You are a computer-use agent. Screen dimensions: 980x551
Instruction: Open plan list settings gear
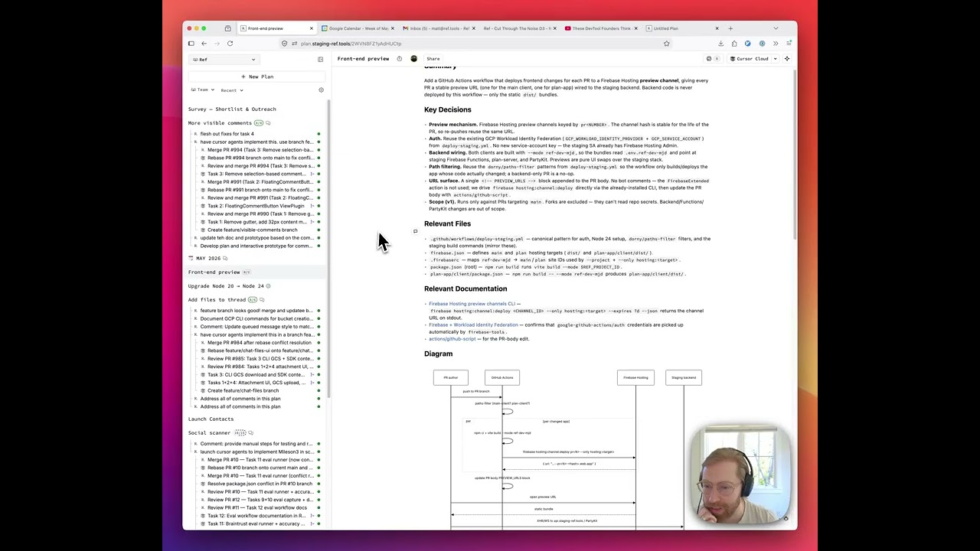pos(321,90)
